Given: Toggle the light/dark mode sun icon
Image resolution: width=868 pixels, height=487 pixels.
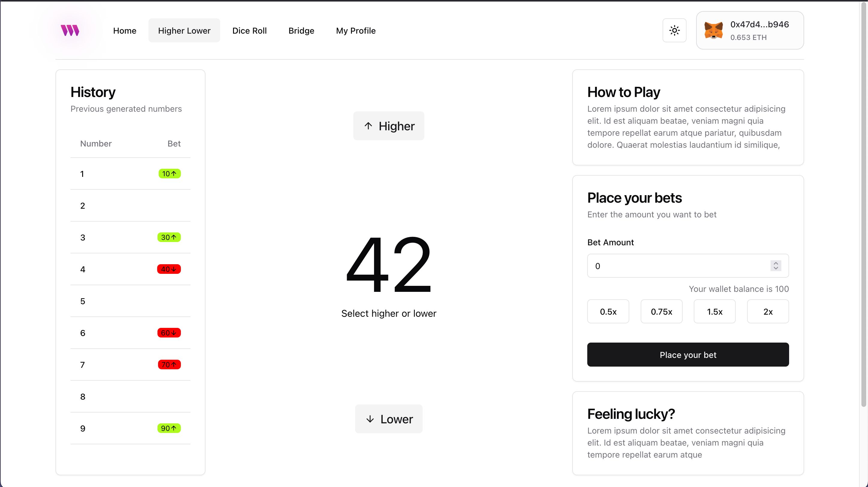Looking at the screenshot, I should pos(674,30).
